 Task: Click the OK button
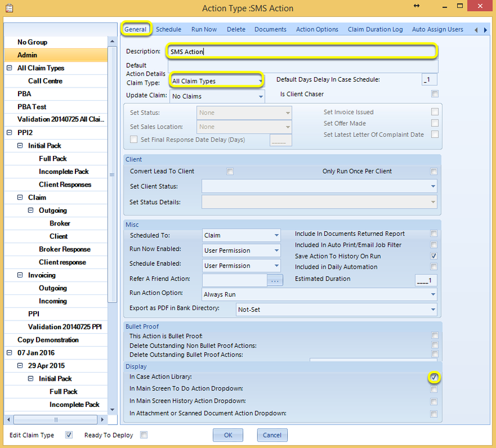click(228, 435)
